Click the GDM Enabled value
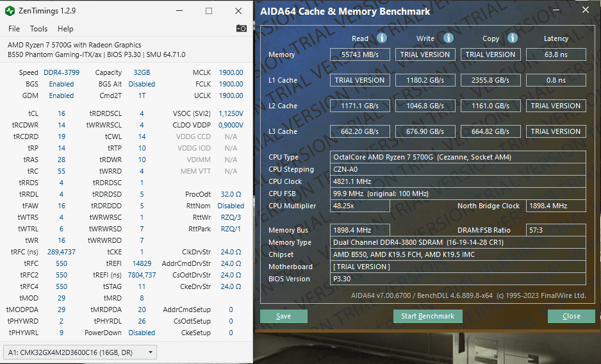Viewport: 601px width, 364px height. click(x=62, y=95)
